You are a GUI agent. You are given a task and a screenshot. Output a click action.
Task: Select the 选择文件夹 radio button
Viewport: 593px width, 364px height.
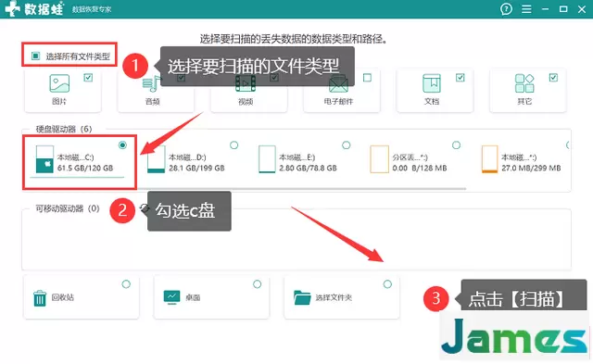[x=387, y=284]
